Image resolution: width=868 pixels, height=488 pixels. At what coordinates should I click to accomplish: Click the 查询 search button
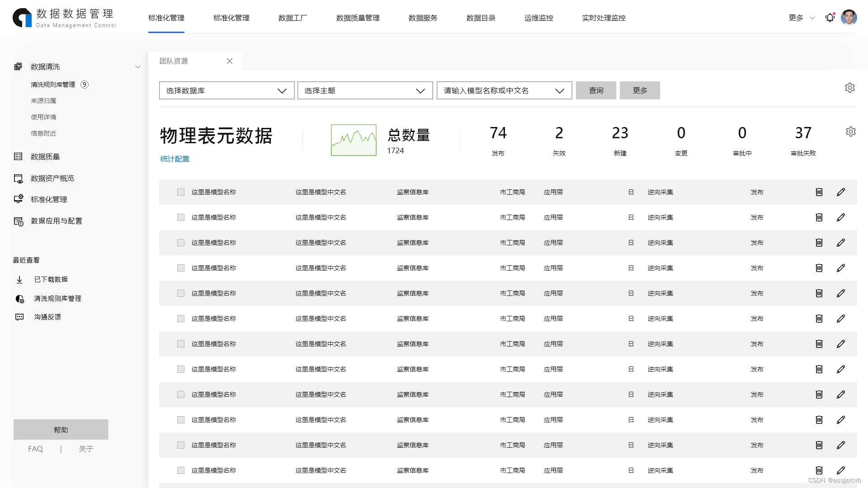pos(596,90)
